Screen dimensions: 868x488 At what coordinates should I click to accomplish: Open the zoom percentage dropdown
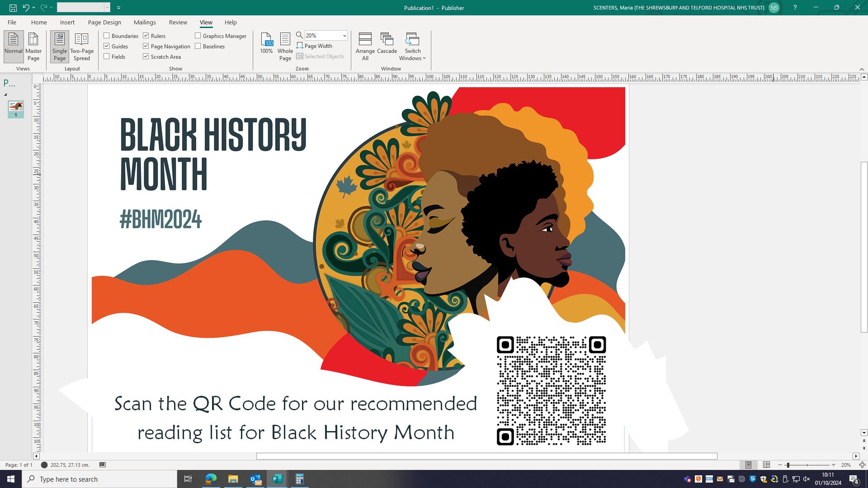point(344,36)
